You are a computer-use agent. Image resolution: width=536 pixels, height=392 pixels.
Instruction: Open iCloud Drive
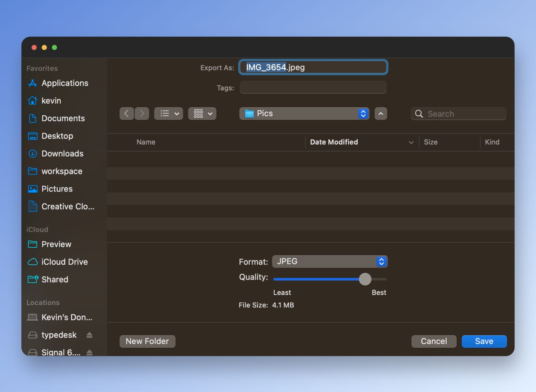[x=58, y=262]
